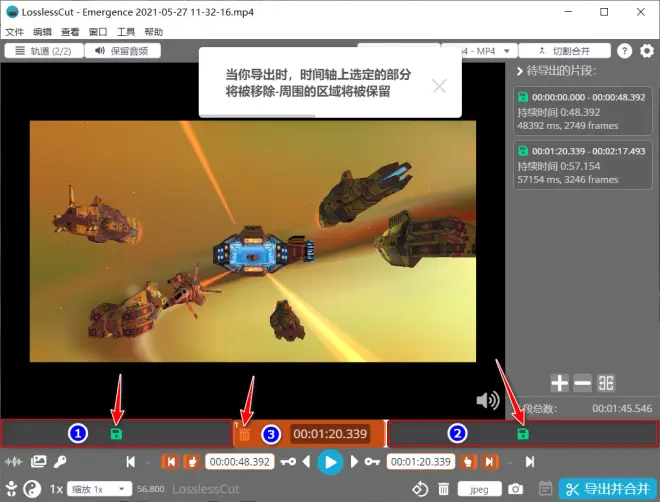Step back one frame

(306, 462)
